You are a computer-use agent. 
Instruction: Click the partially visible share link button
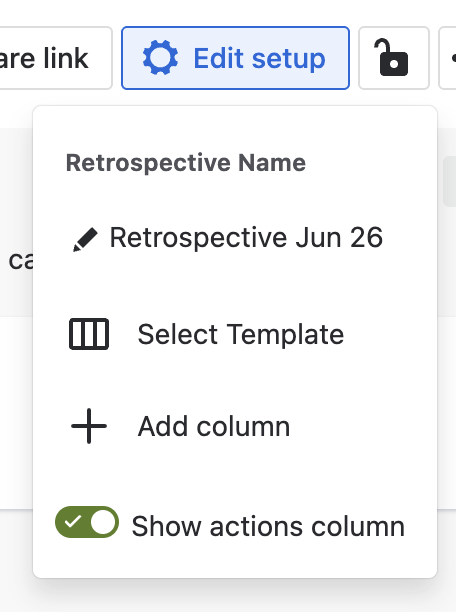56,58
